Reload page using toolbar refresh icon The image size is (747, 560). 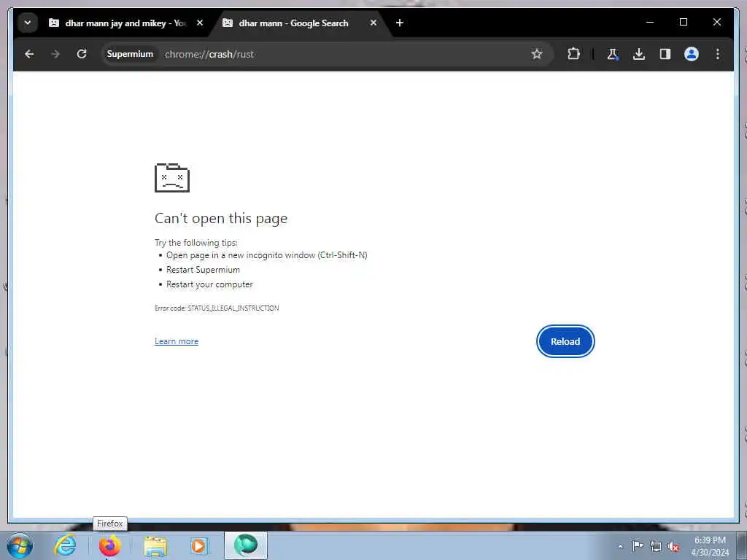(82, 54)
